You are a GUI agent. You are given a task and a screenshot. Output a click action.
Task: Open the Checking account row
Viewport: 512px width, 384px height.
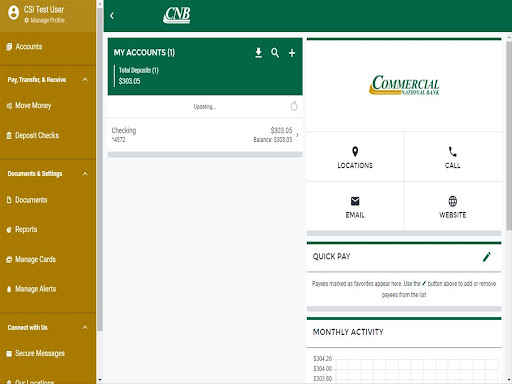pos(205,135)
